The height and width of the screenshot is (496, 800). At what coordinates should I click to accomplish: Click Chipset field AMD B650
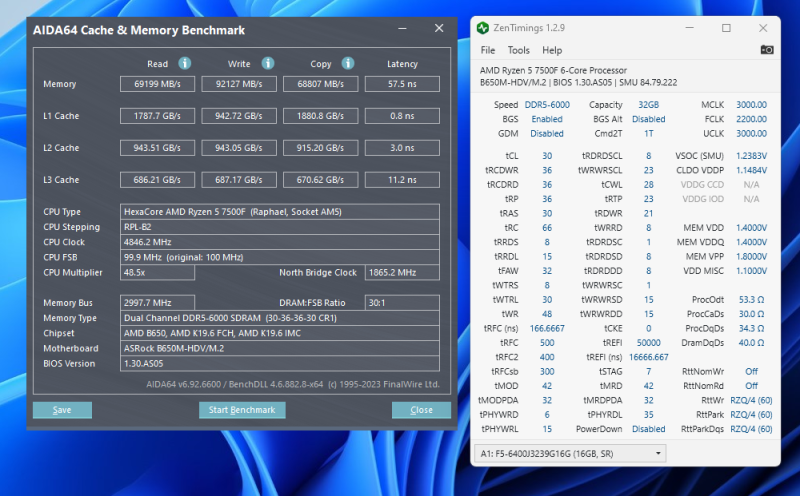point(280,333)
